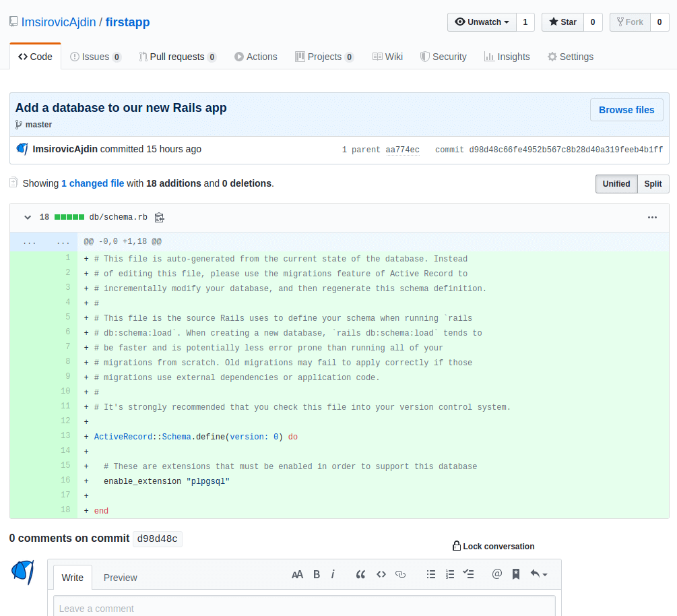
Task: Switch to the Write comment tab
Action: click(73, 578)
